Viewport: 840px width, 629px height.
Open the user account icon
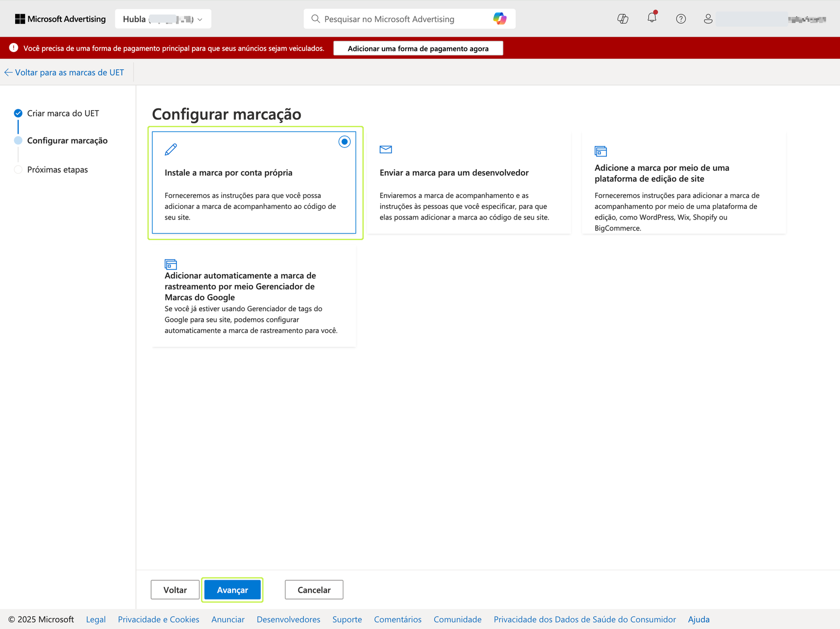[x=708, y=19]
